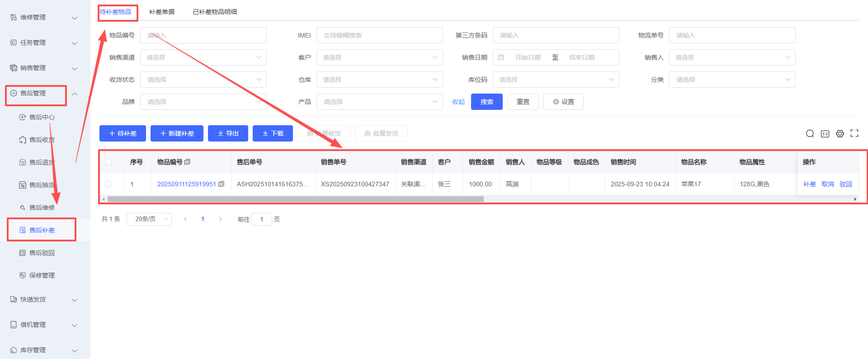
Task: Tick the select-all checkbox in table header
Action: pos(108,162)
